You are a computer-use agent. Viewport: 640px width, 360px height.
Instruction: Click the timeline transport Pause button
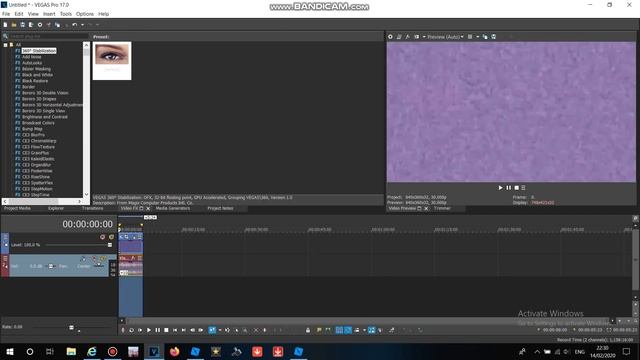tap(158, 330)
